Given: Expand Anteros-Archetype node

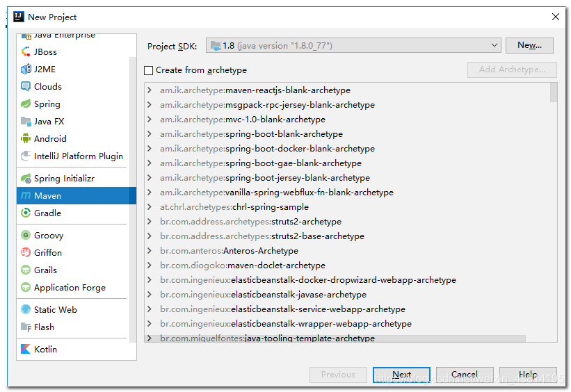Looking at the screenshot, I should (x=150, y=250).
